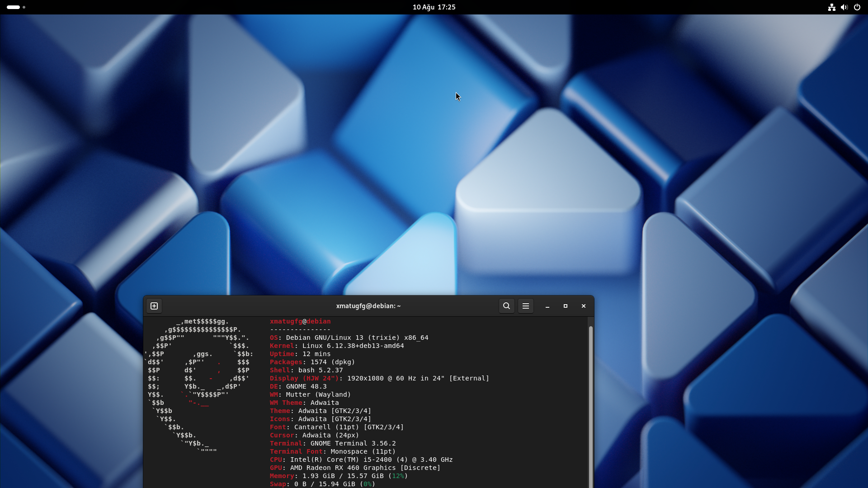Open Activities via the top-left pill

(x=13, y=7)
